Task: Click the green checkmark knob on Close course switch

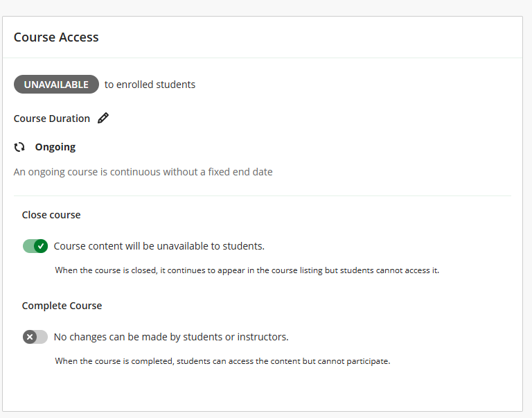Action: (x=41, y=246)
